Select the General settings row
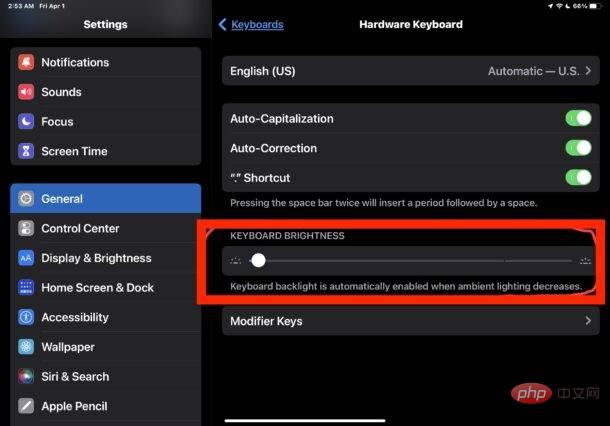610x426 pixels. click(x=106, y=198)
